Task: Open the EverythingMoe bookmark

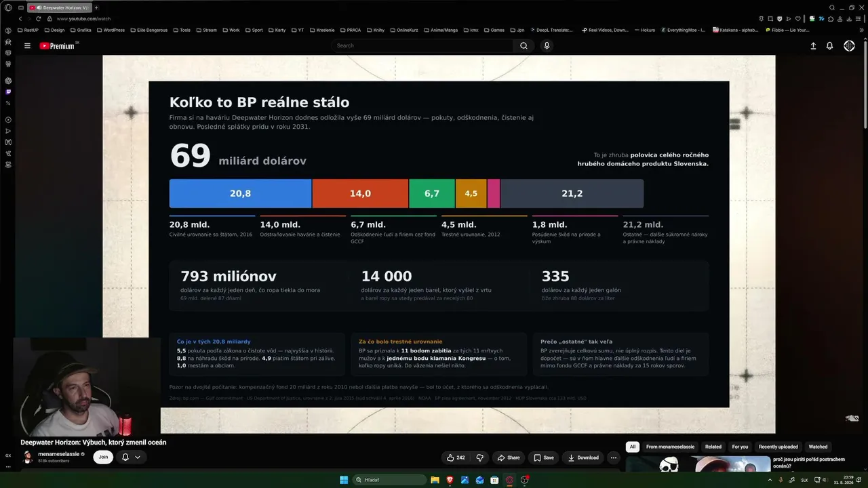Action: point(683,30)
